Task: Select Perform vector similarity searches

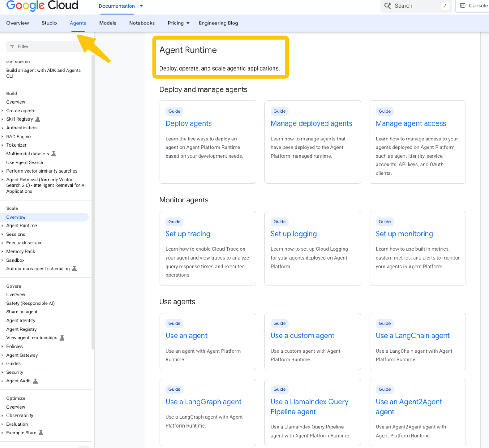Action: click(42, 171)
